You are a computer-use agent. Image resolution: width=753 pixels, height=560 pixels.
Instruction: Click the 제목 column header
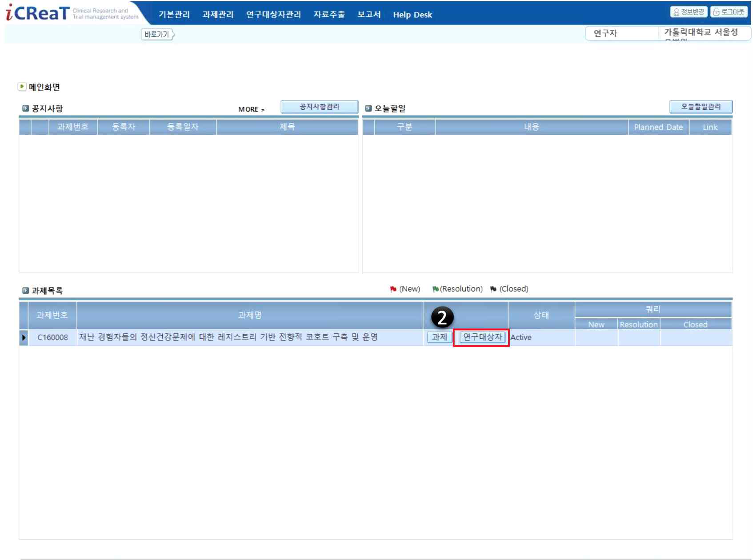287,127
